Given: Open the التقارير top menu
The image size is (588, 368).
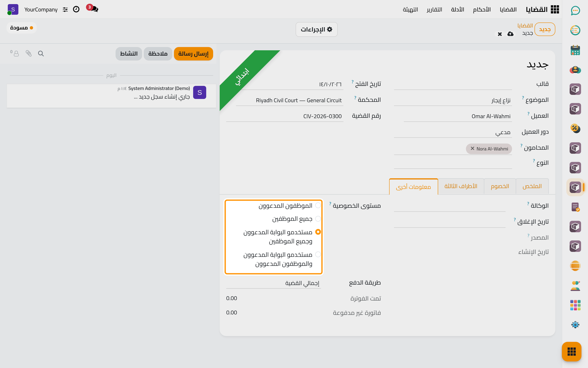Looking at the screenshot, I should 434,10.
